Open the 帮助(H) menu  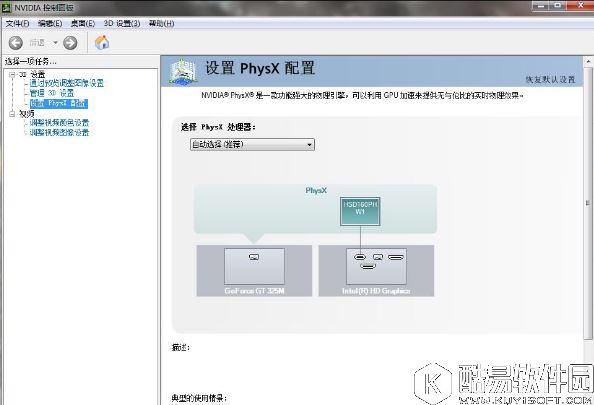pyautogui.click(x=161, y=23)
